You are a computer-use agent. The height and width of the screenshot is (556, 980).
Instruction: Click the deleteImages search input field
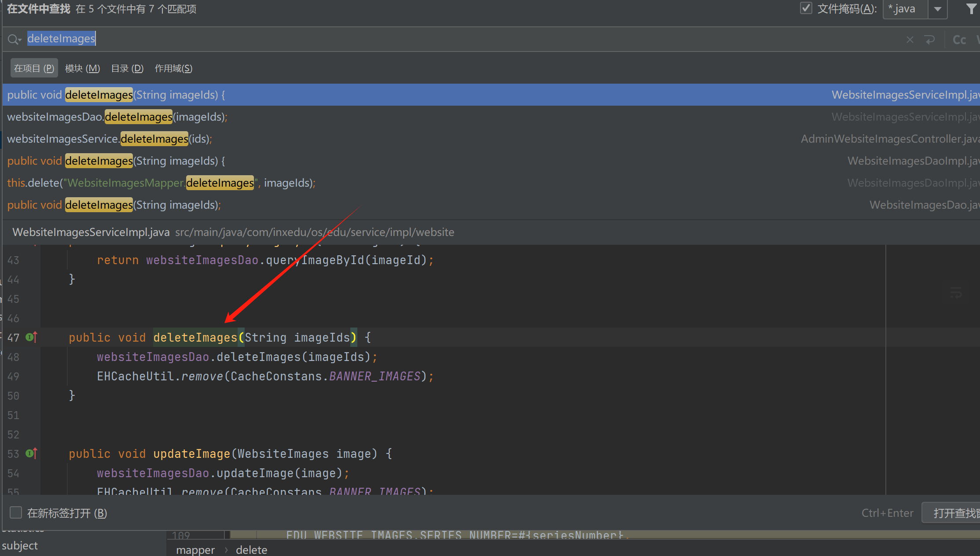tap(458, 39)
